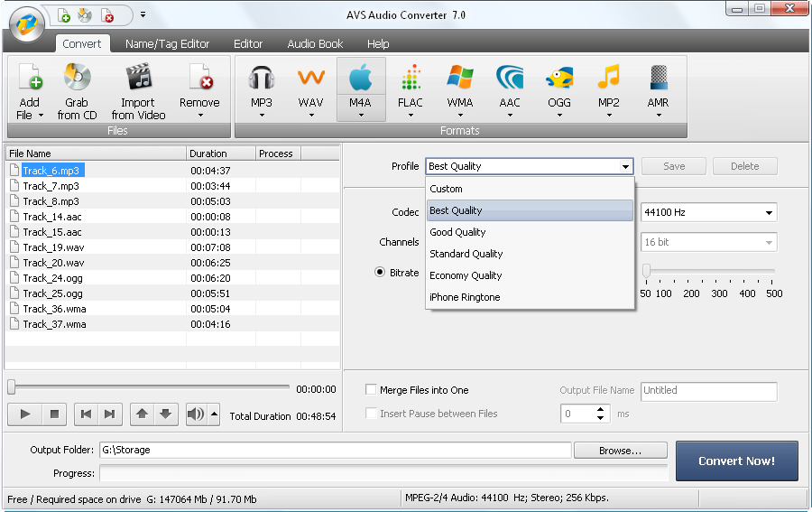Click the AVS application logo button
812x512 pixels.
click(x=26, y=24)
